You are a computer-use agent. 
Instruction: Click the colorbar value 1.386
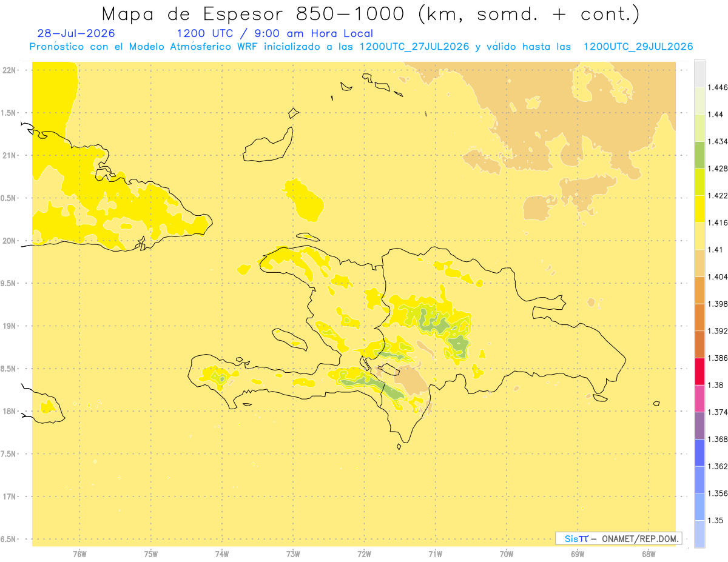[718, 358]
